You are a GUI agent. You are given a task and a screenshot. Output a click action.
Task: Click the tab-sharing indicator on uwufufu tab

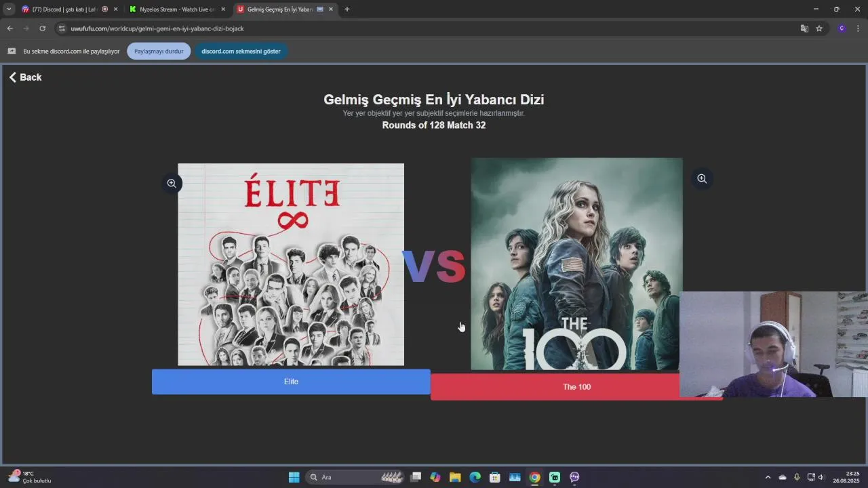(x=320, y=9)
